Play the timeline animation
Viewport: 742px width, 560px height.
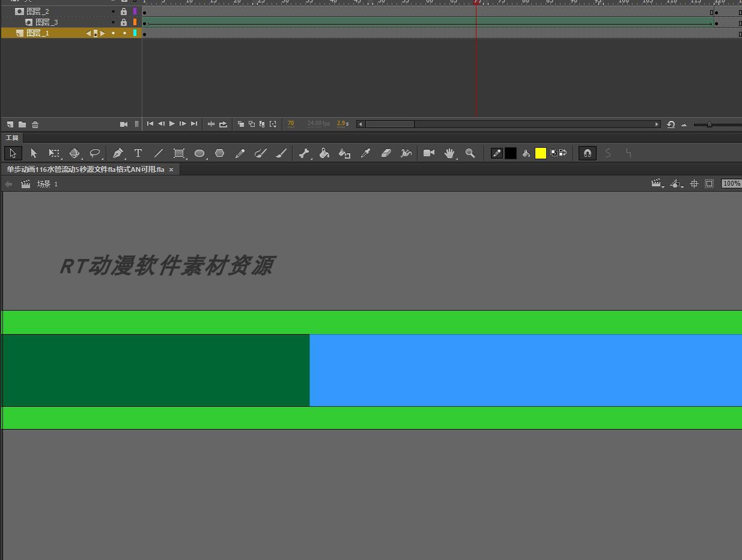click(172, 124)
